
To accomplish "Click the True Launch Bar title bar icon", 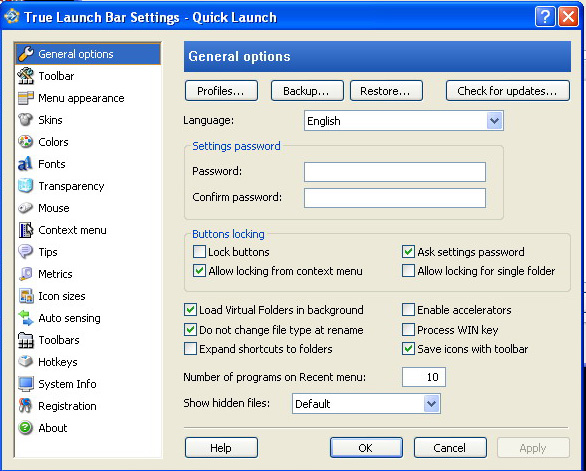I will (12, 16).
